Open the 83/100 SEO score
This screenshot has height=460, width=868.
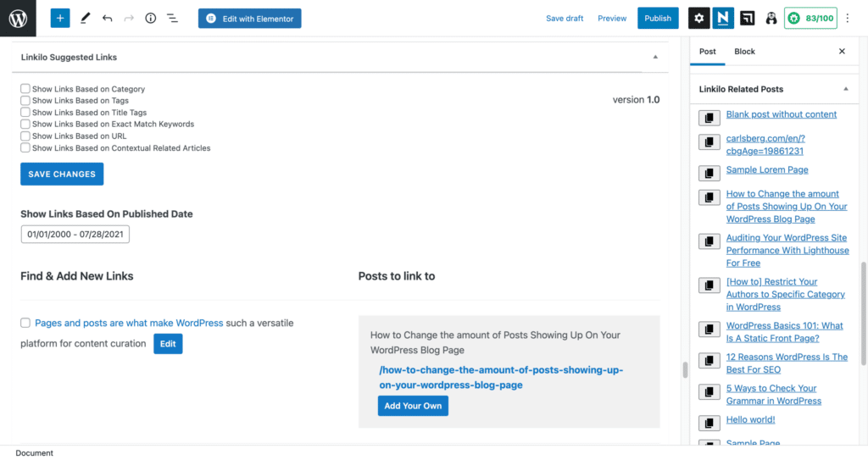pyautogui.click(x=810, y=19)
